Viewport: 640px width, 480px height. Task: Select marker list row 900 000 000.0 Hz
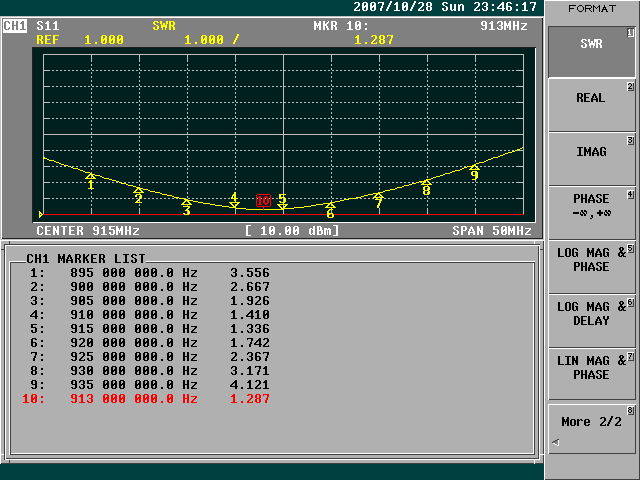tap(149, 287)
